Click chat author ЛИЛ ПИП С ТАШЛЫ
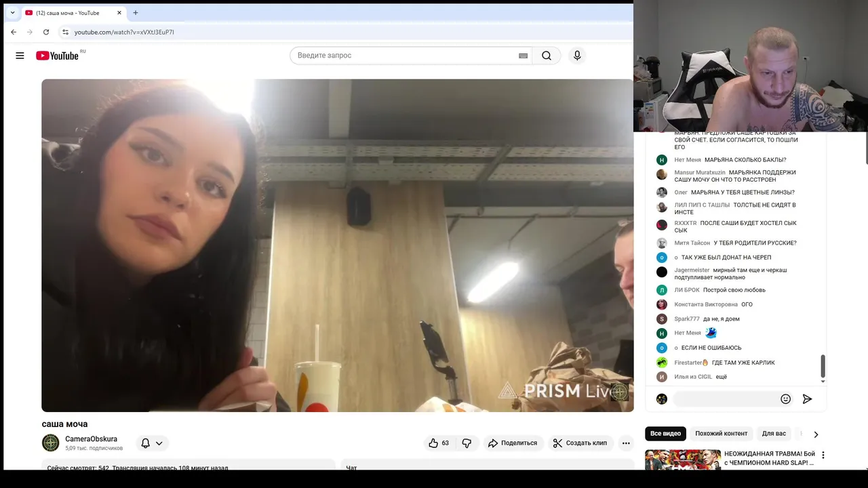This screenshot has width=868, height=488. pyautogui.click(x=702, y=205)
